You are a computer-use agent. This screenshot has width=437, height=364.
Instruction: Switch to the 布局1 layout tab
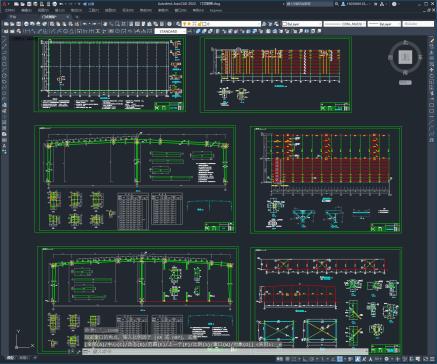coord(24,358)
